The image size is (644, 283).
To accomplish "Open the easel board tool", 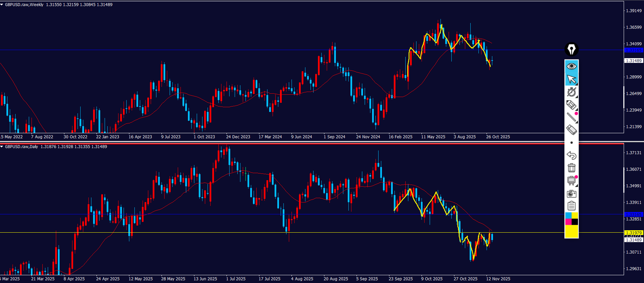I will click(x=572, y=181).
